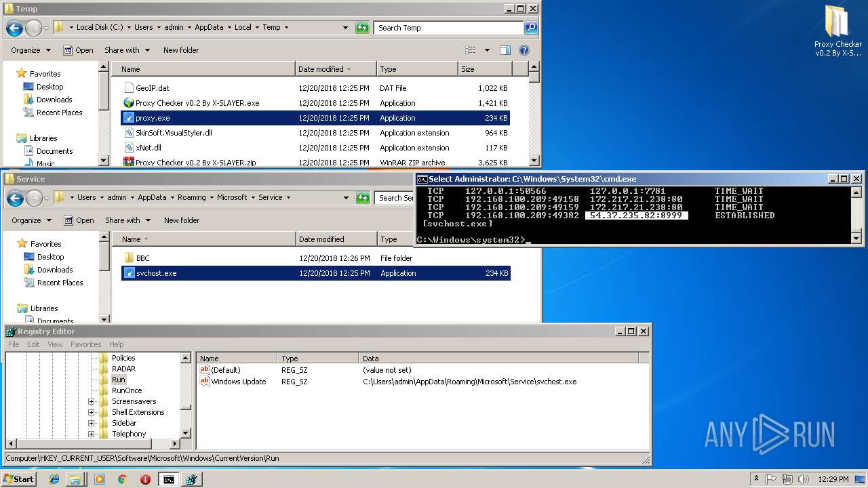Open Chrome from the taskbar
868x488 pixels.
pyautogui.click(x=122, y=479)
